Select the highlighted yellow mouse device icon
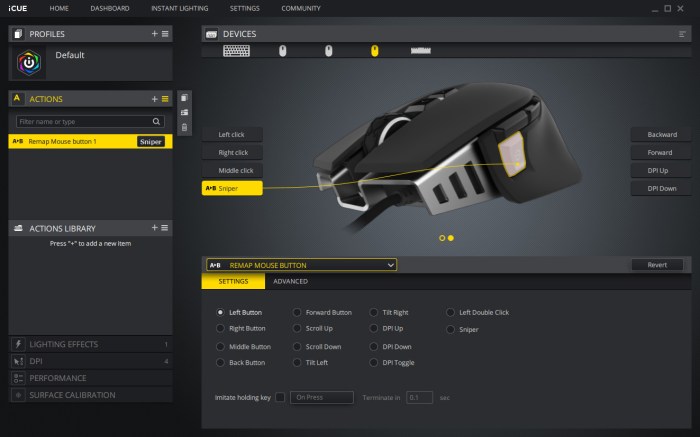700x437 pixels. point(375,50)
